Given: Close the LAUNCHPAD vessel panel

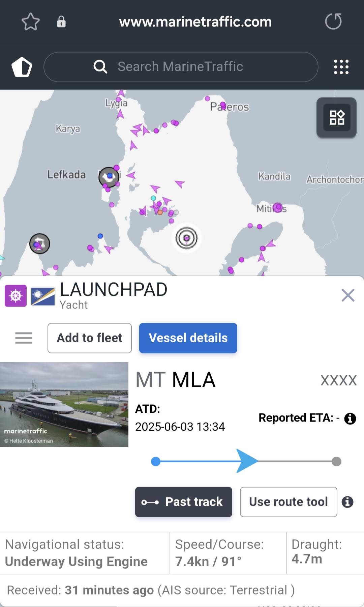Looking at the screenshot, I should point(348,295).
